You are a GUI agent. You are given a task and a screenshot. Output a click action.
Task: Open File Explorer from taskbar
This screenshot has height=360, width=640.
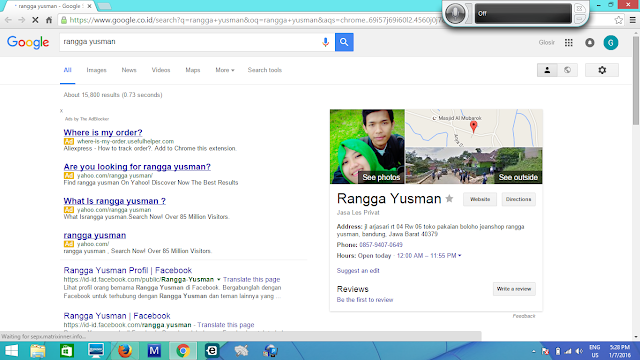[38, 351]
